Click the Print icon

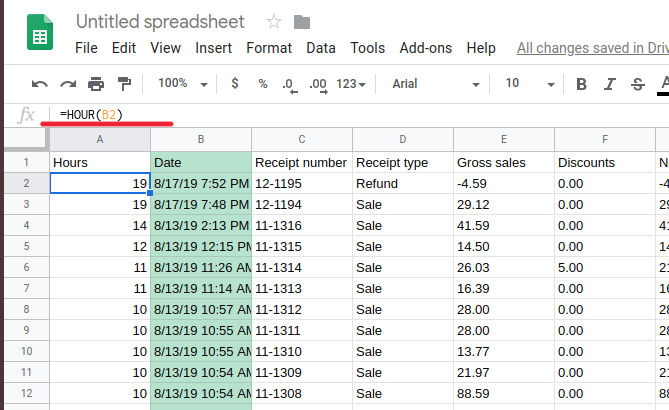[x=96, y=84]
